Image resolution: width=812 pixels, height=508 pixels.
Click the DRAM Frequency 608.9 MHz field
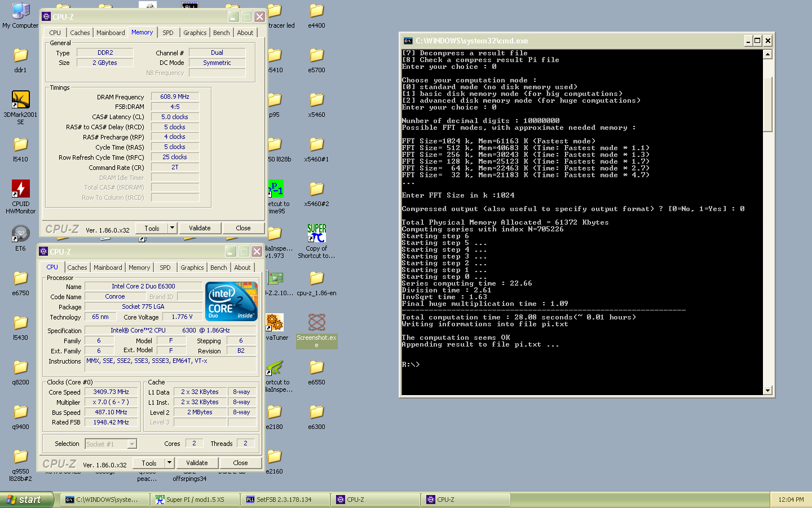(175, 97)
